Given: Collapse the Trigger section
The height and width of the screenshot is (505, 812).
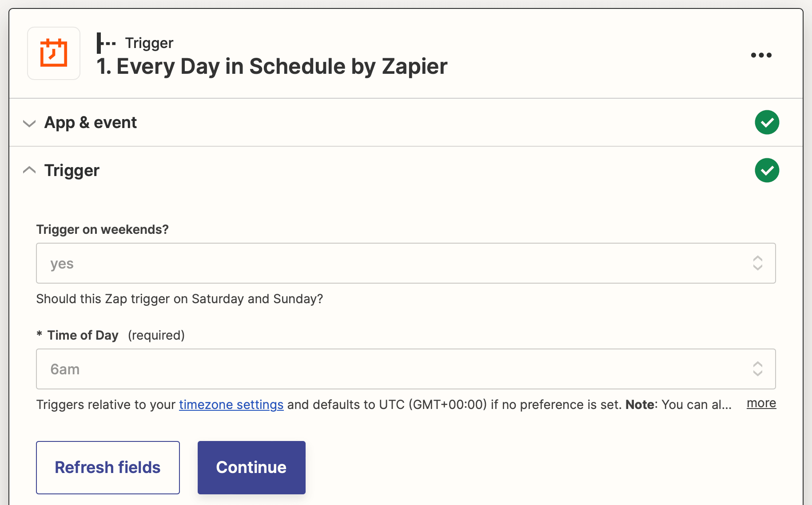Looking at the screenshot, I should (x=29, y=169).
